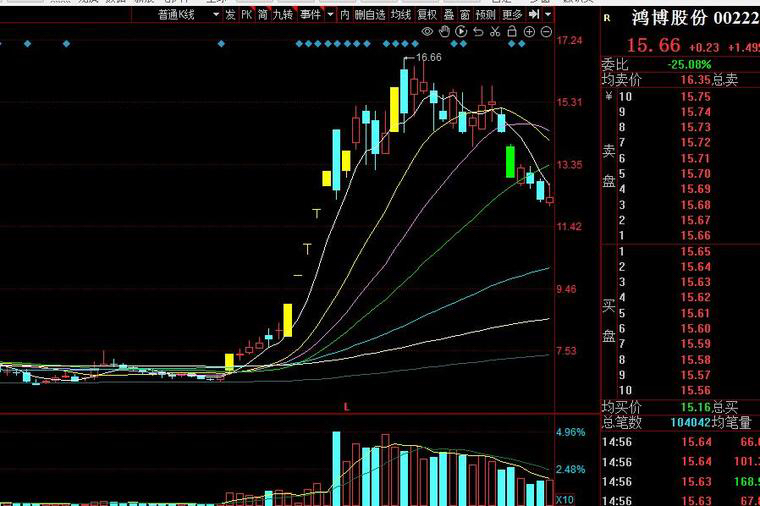The width and height of the screenshot is (760, 506).
Task: Zoom in with the plus circle icon
Action: click(x=529, y=32)
